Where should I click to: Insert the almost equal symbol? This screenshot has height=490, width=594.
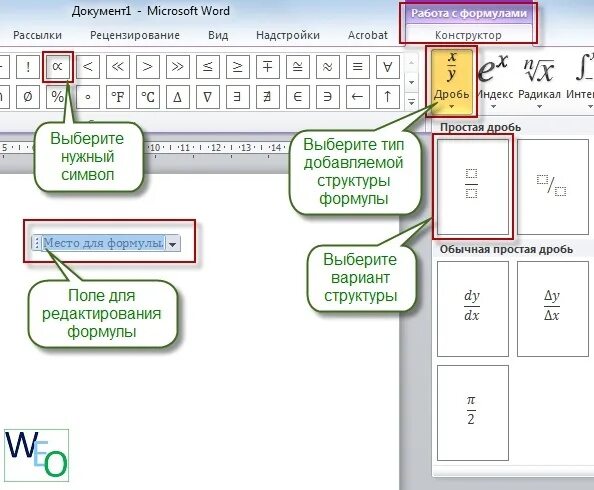pos(328,67)
